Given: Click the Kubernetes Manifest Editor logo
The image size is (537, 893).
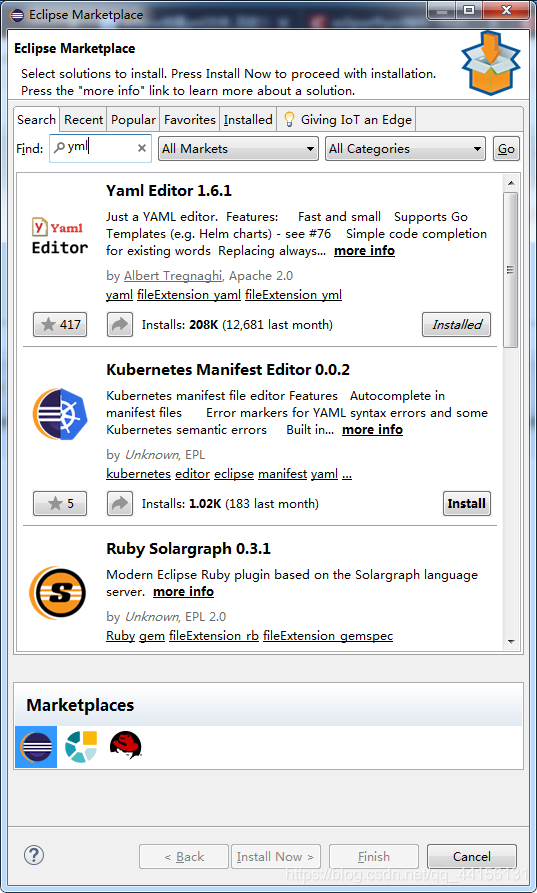Looking at the screenshot, I should (60, 414).
